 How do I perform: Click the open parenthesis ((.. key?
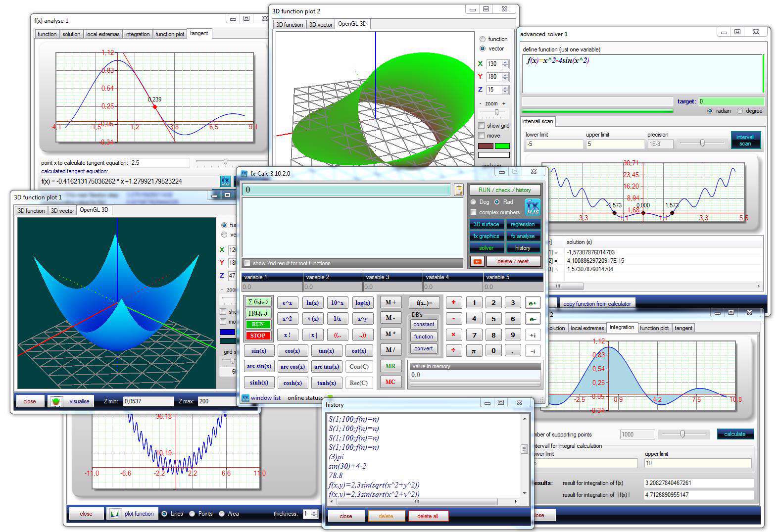[x=338, y=335]
